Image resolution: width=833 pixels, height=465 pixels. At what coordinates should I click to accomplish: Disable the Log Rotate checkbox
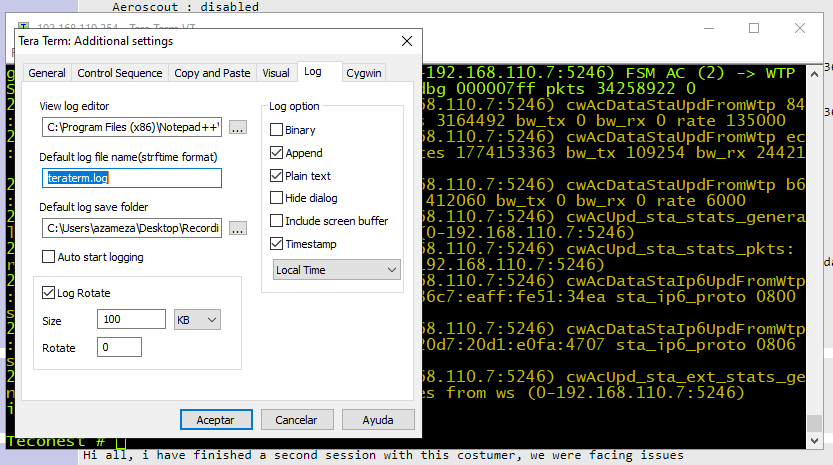tap(48, 292)
